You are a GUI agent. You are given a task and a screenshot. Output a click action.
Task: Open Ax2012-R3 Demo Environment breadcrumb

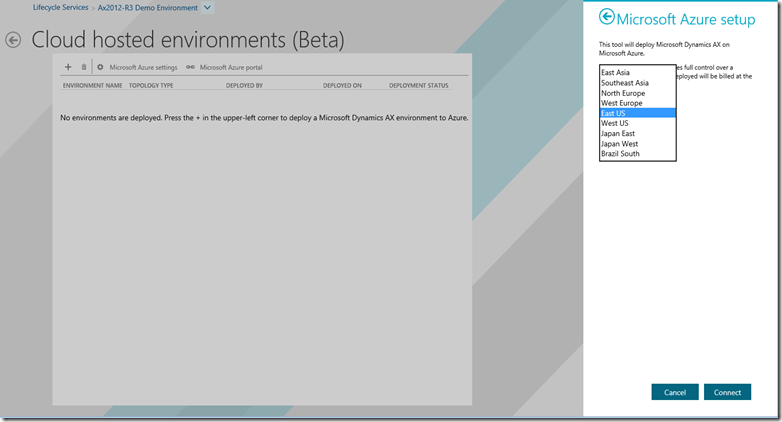(x=148, y=8)
